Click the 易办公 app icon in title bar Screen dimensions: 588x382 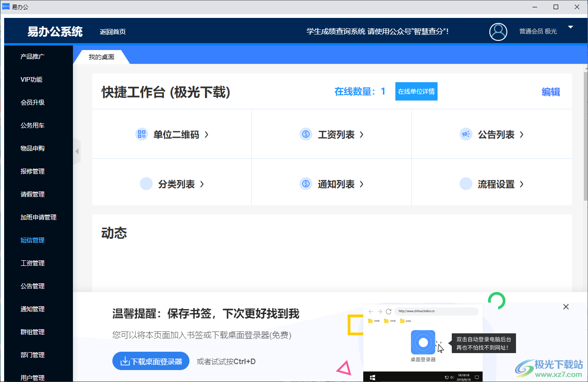pos(6,7)
